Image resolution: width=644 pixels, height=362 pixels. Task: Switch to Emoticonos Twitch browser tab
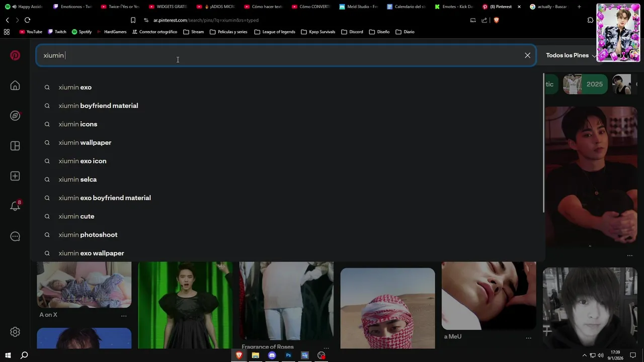coord(72,7)
